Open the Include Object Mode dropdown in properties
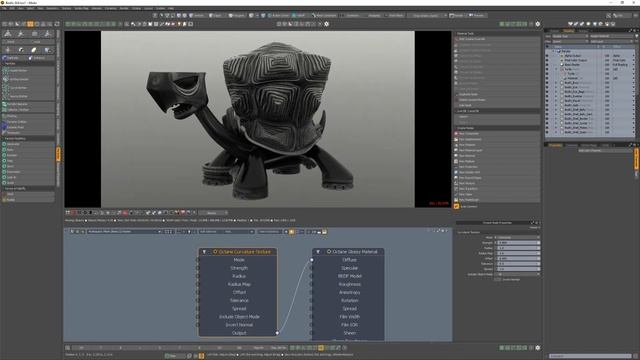This screenshot has height=360, width=640. click(x=517, y=274)
